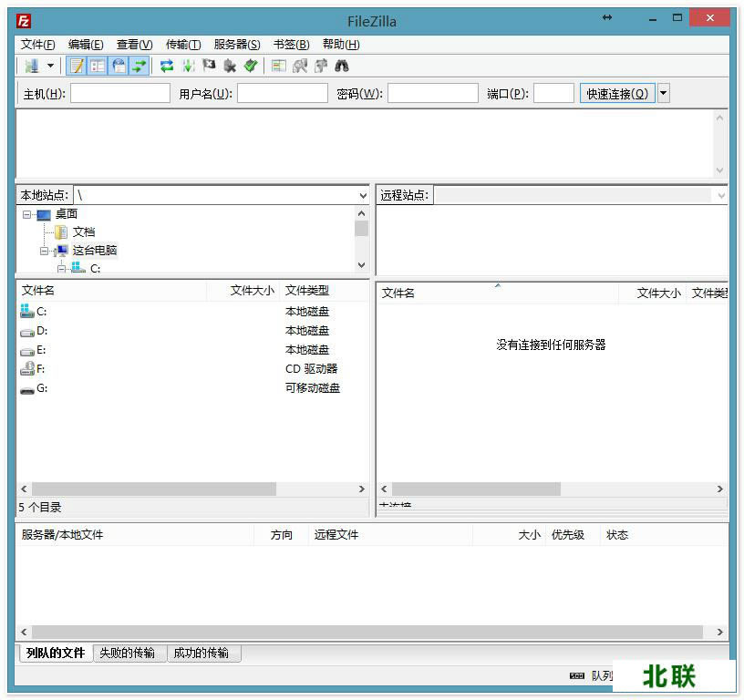Click the 快速连接 button
This screenshot has height=700, width=744.
pyautogui.click(x=617, y=94)
